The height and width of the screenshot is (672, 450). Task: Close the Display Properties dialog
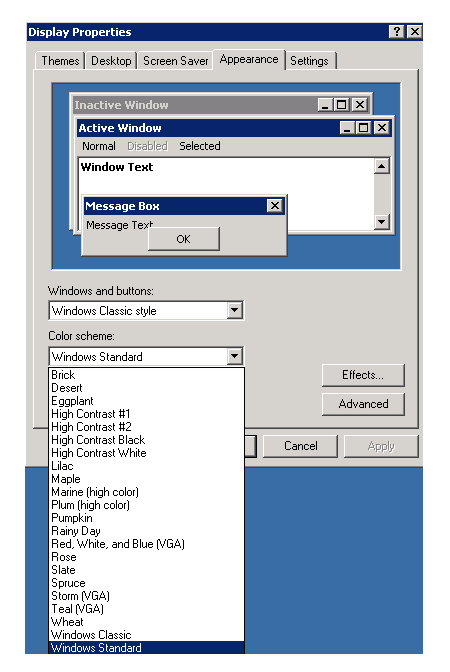(414, 32)
